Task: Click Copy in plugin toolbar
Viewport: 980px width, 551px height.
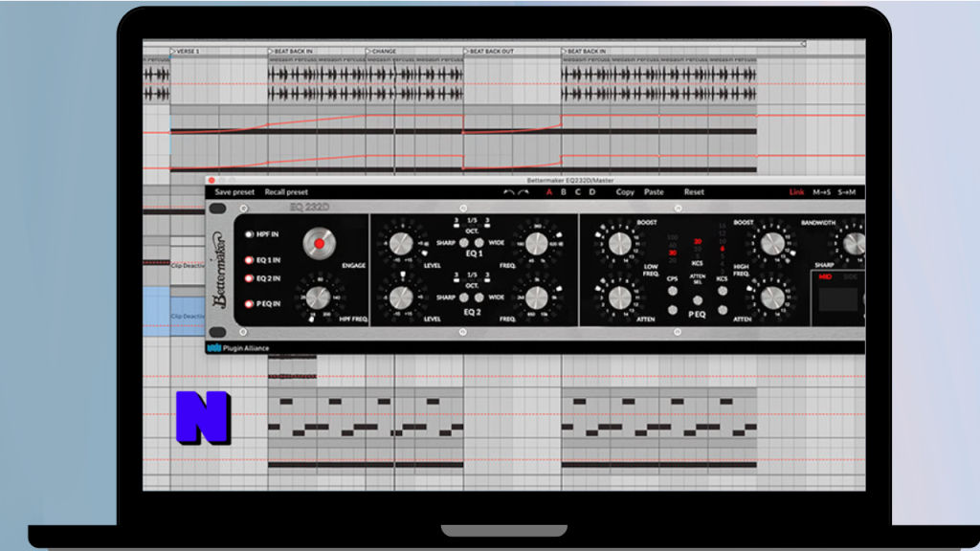Action: (x=625, y=192)
